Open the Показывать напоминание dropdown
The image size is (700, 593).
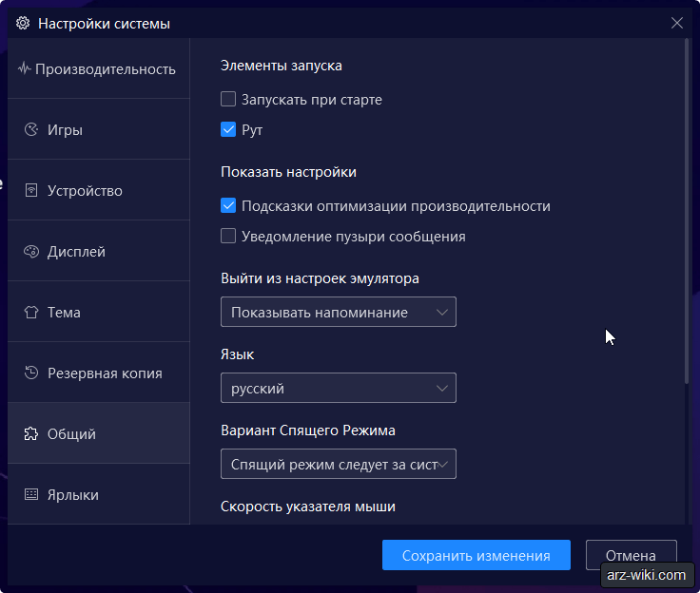pos(339,312)
